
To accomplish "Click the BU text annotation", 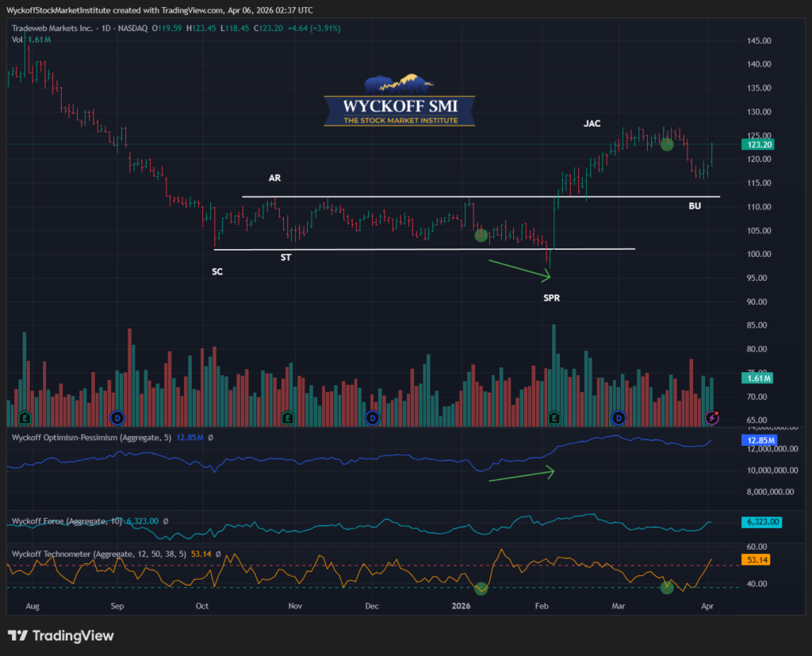I will 694,205.
